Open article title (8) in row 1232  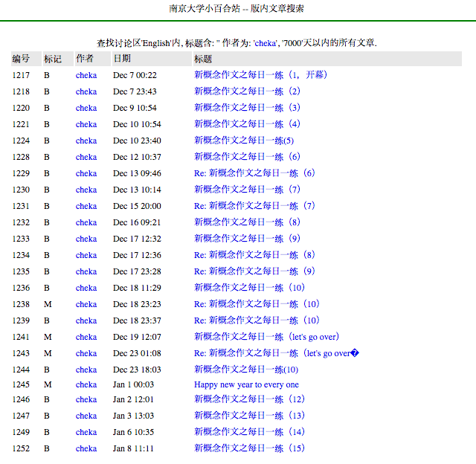[247, 222]
